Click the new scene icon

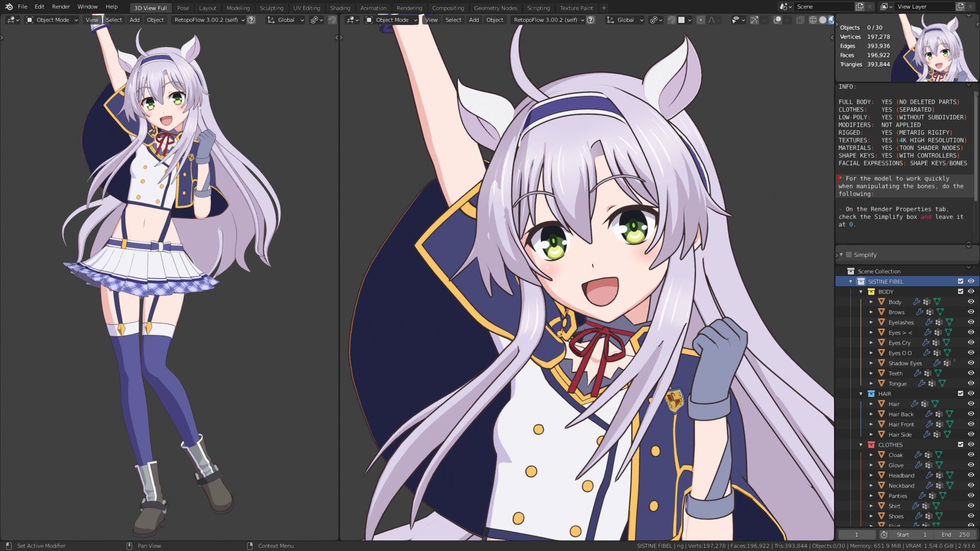(860, 7)
